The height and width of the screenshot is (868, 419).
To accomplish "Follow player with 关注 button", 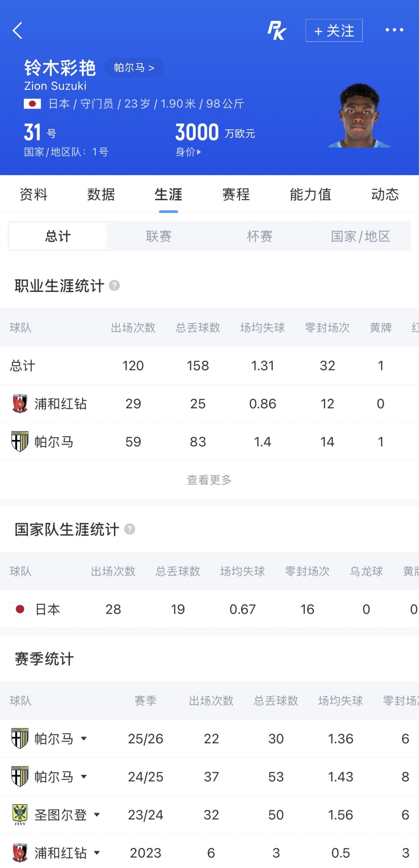I will (x=334, y=30).
